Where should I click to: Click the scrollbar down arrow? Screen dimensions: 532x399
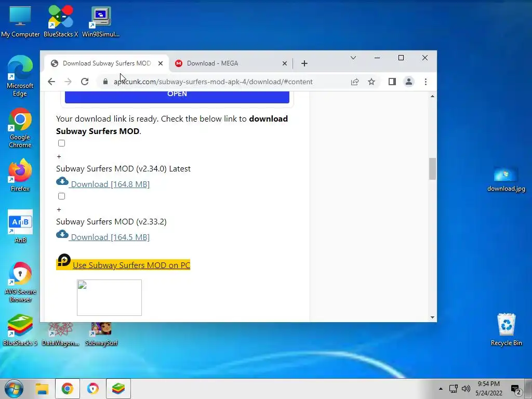tap(432, 317)
